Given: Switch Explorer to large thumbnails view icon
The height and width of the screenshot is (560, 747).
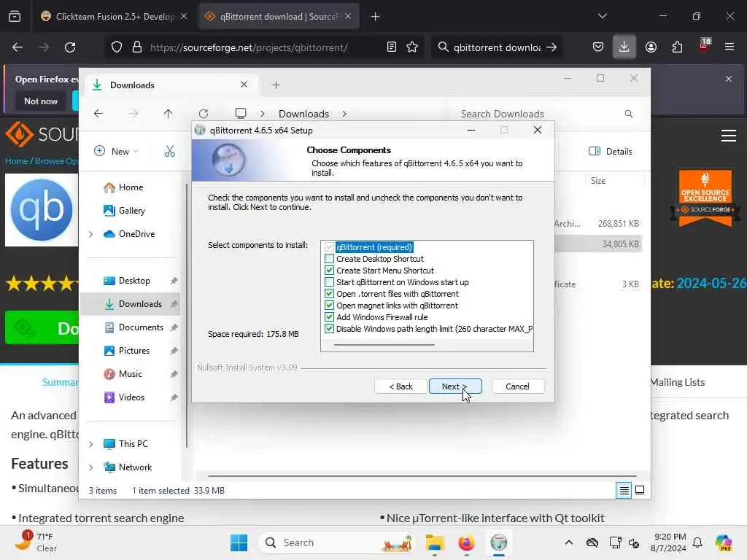Looking at the screenshot, I should [640, 490].
